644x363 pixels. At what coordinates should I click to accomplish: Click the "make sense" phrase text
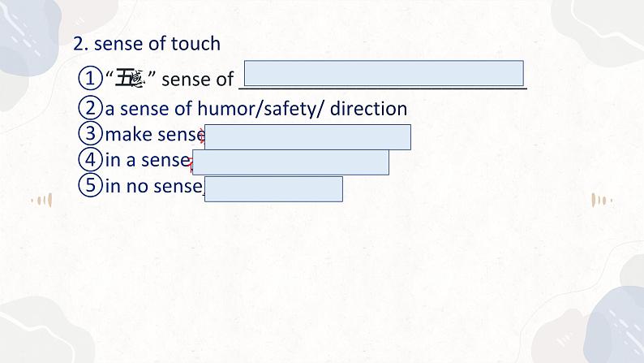(155, 134)
